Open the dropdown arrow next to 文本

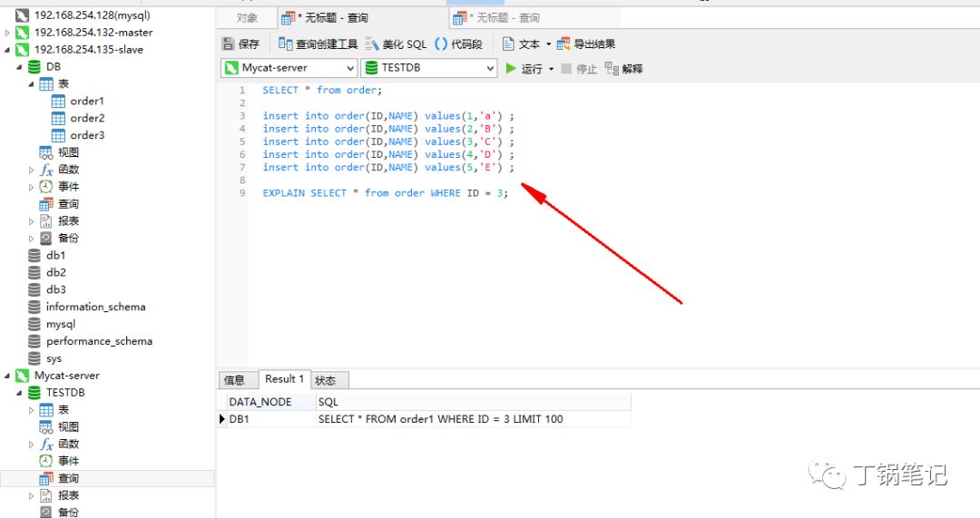[x=549, y=44]
